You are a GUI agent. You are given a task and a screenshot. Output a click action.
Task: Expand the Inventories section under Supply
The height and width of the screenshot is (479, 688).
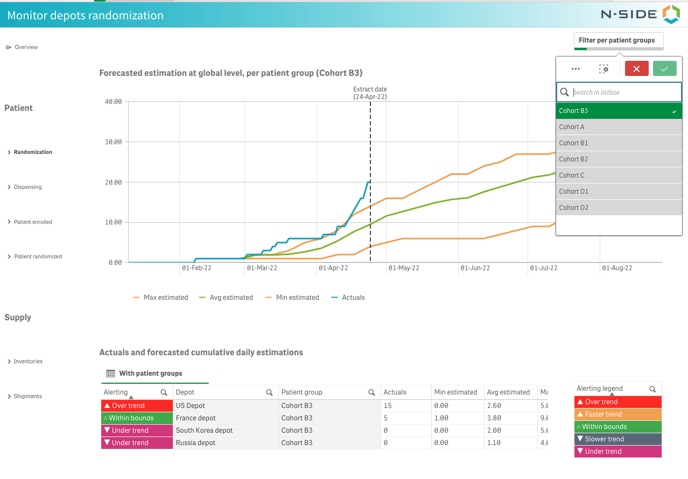(27, 362)
